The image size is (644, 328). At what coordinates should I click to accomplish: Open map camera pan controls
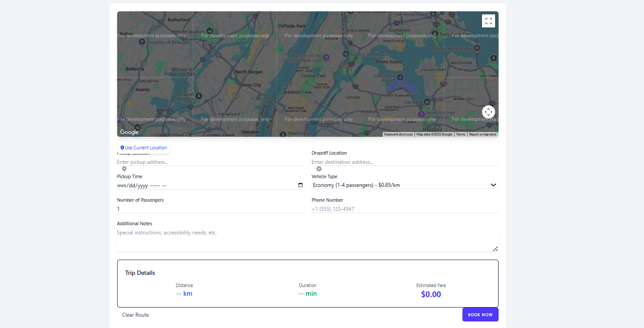tap(488, 112)
